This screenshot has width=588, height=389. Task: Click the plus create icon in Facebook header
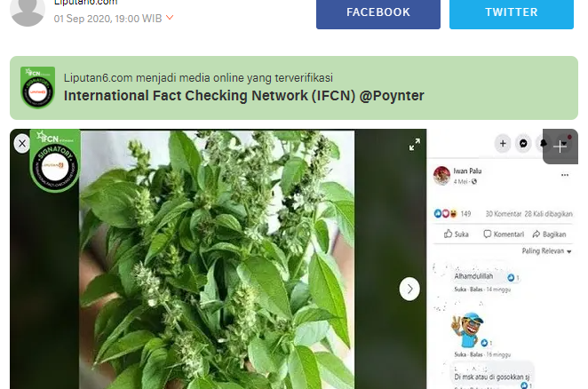pyautogui.click(x=503, y=143)
